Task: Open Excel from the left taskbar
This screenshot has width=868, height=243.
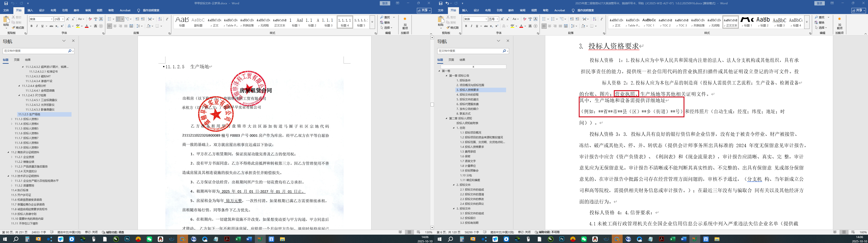Action: (x=238, y=239)
